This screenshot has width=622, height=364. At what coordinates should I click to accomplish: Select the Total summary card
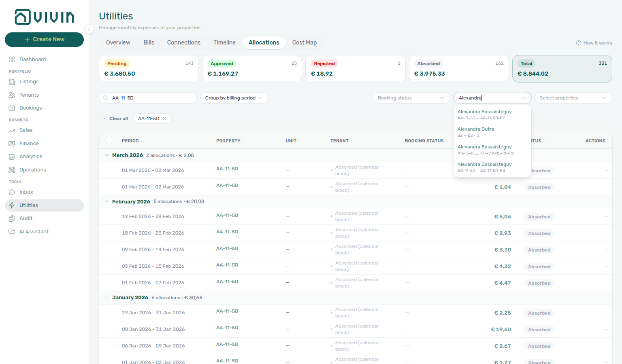coord(562,69)
